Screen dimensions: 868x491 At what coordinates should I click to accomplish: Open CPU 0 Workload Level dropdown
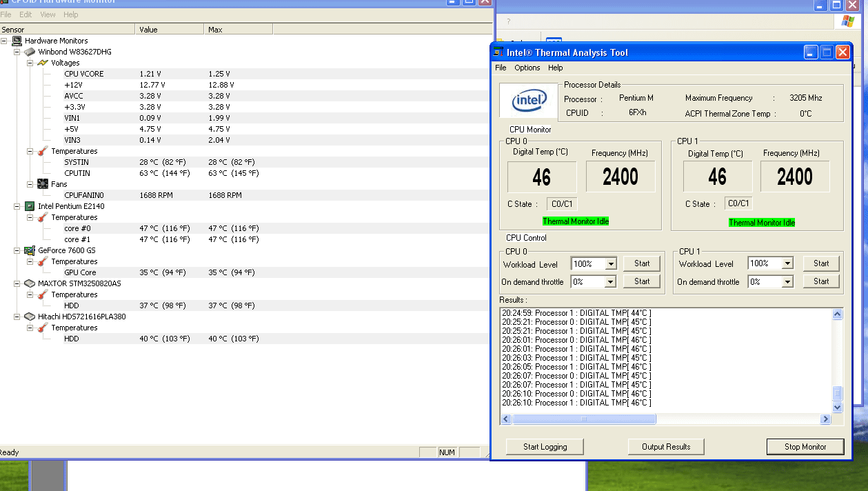tap(610, 264)
